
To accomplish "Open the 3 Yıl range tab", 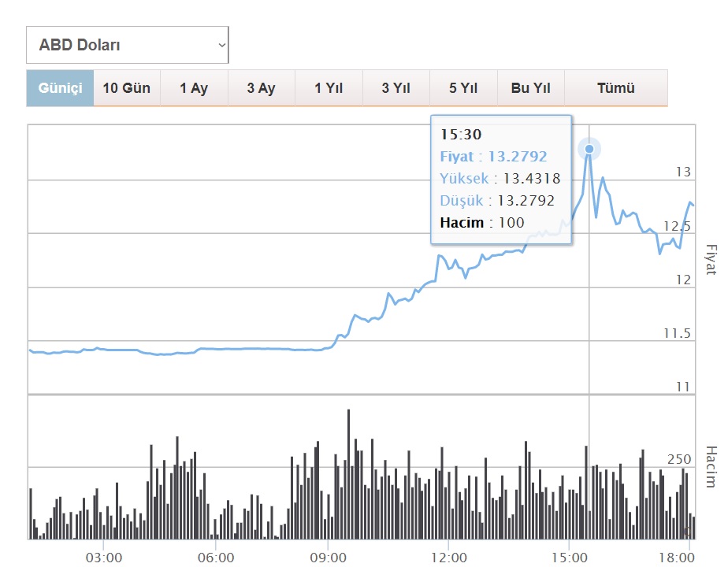I will point(396,88).
